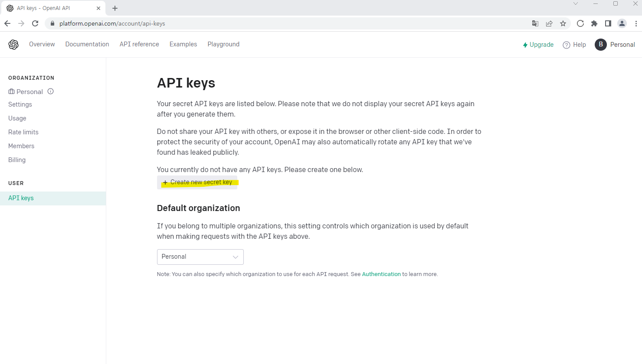Open the Overview nav item
This screenshot has height=364, width=642.
click(42, 44)
